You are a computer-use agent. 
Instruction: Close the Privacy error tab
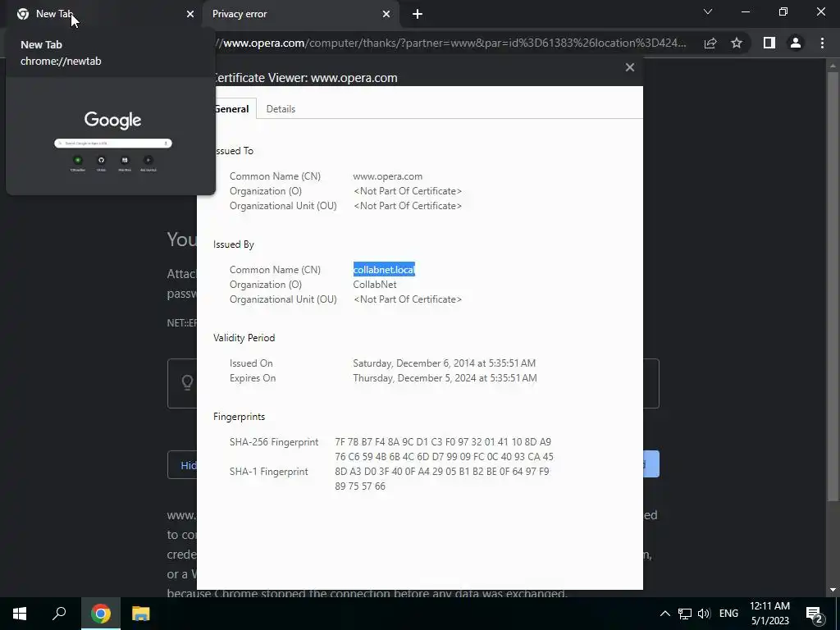(x=386, y=14)
